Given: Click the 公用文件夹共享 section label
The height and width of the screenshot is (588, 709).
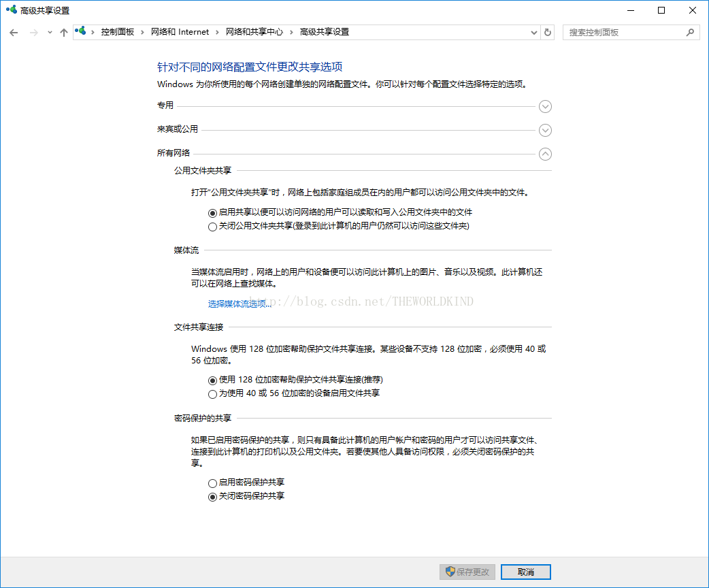Looking at the screenshot, I should pyautogui.click(x=203, y=171).
